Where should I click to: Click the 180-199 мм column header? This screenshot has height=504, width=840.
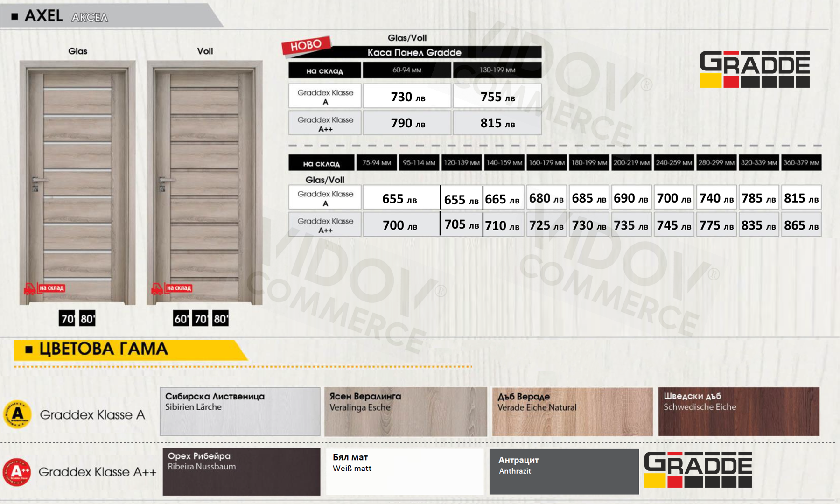[589, 163]
